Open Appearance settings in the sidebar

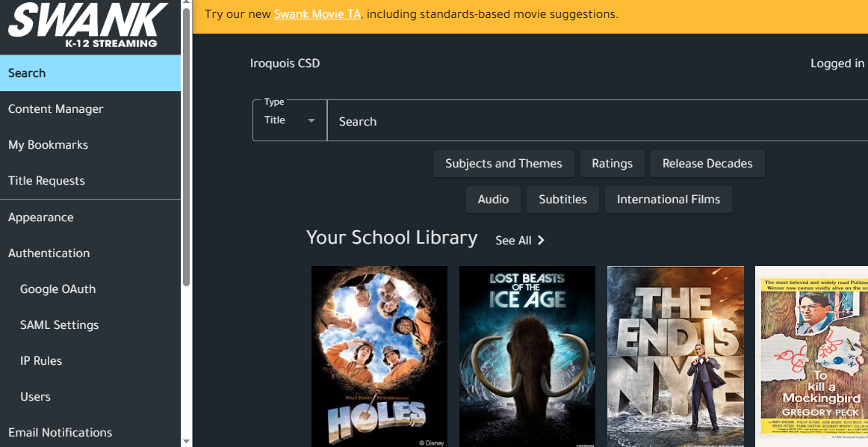pyautogui.click(x=90, y=217)
